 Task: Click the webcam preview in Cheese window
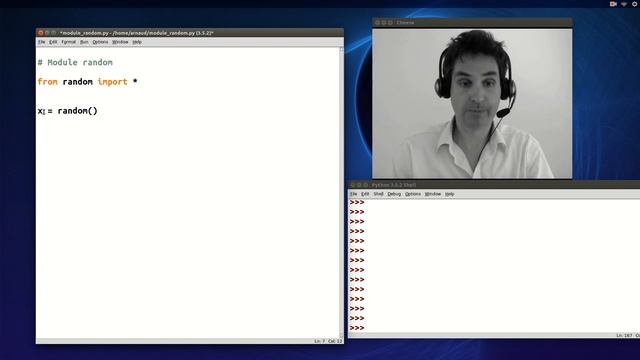472,103
